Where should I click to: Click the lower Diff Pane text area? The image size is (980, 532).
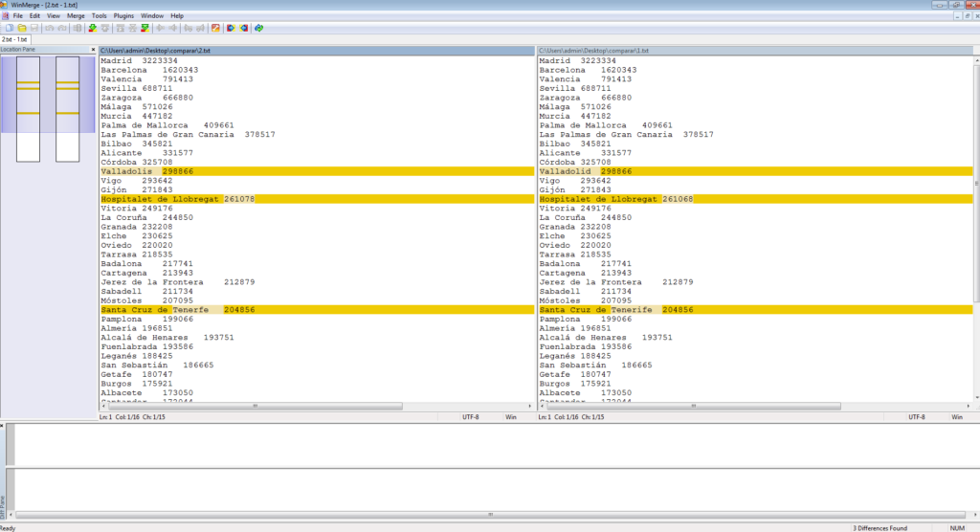point(497,489)
